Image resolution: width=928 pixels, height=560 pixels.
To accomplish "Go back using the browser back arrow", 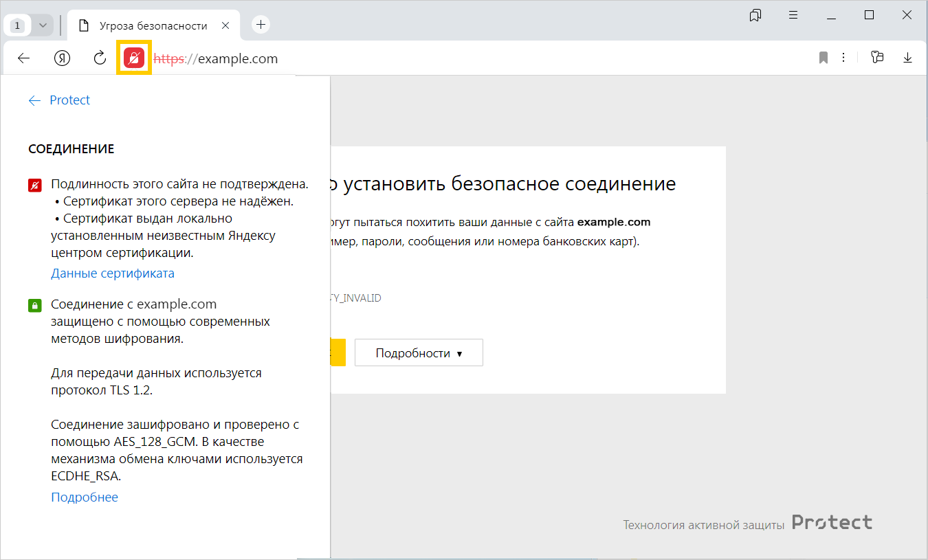I will pos(24,58).
